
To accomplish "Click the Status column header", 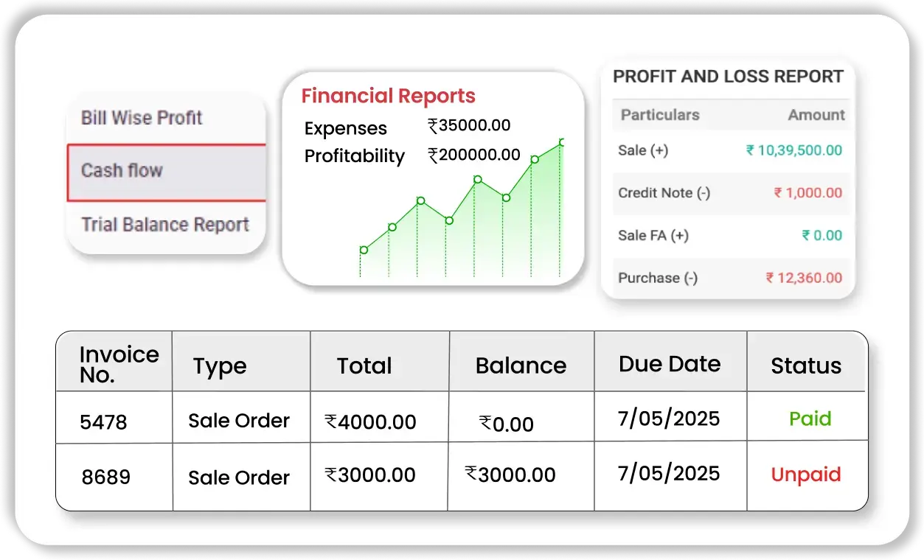I will click(806, 366).
